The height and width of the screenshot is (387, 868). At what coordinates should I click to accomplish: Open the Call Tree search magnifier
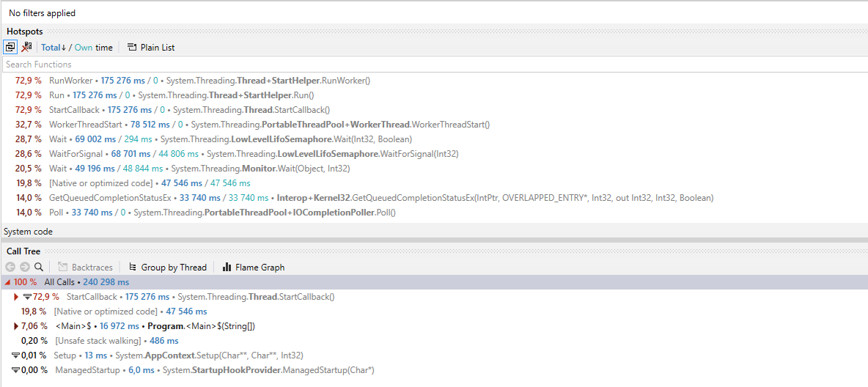[38, 267]
